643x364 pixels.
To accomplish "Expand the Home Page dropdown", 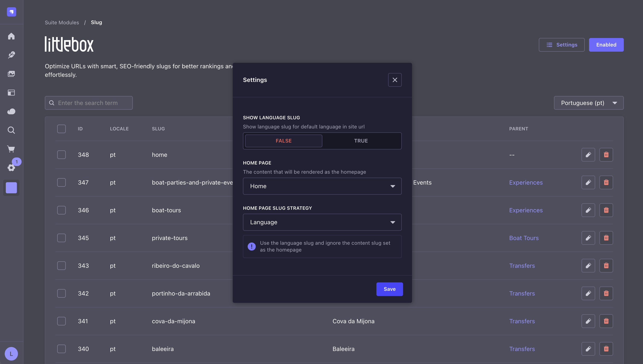I will (322, 186).
